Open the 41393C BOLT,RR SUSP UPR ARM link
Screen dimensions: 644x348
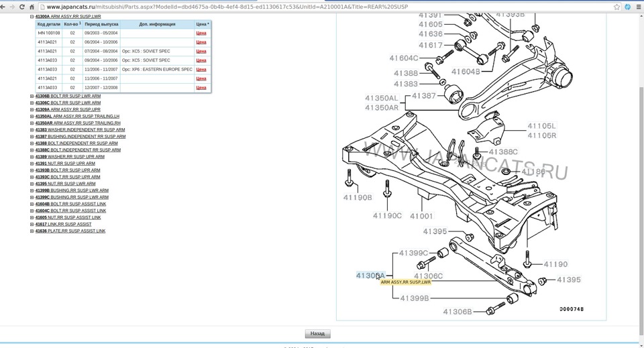(68, 177)
